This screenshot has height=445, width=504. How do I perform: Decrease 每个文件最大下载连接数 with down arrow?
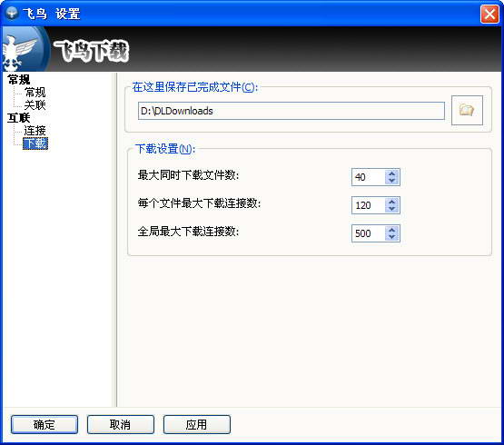pos(391,209)
